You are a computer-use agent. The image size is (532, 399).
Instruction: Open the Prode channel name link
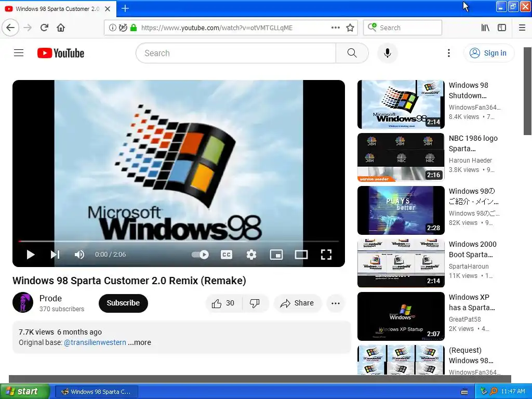point(50,298)
